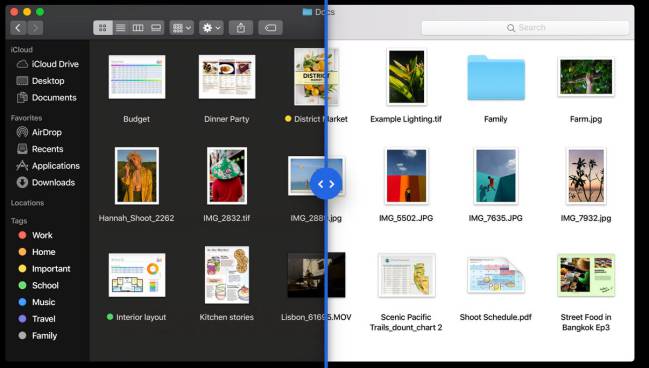The width and height of the screenshot is (649, 368).
Task: Open Desktop in sidebar
Action: tap(40, 81)
